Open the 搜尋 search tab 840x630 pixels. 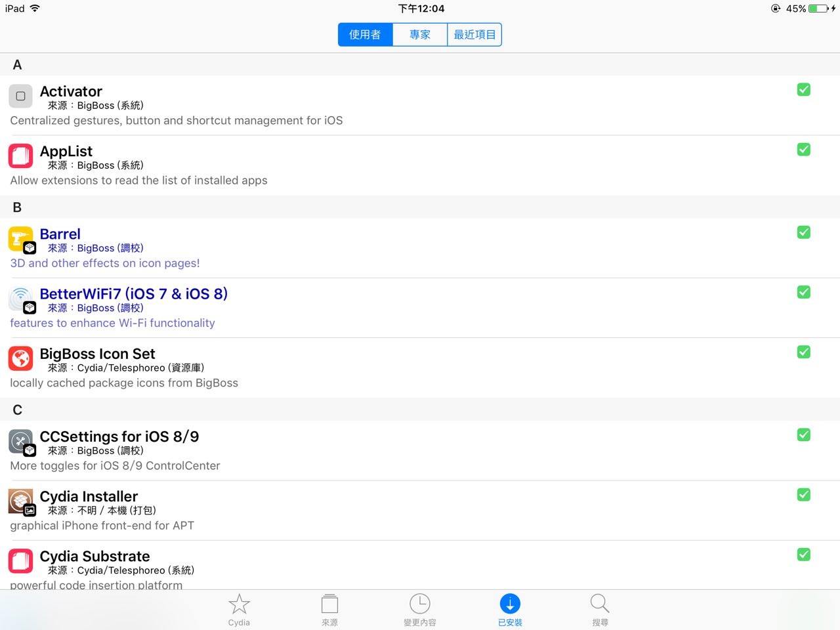pos(600,610)
